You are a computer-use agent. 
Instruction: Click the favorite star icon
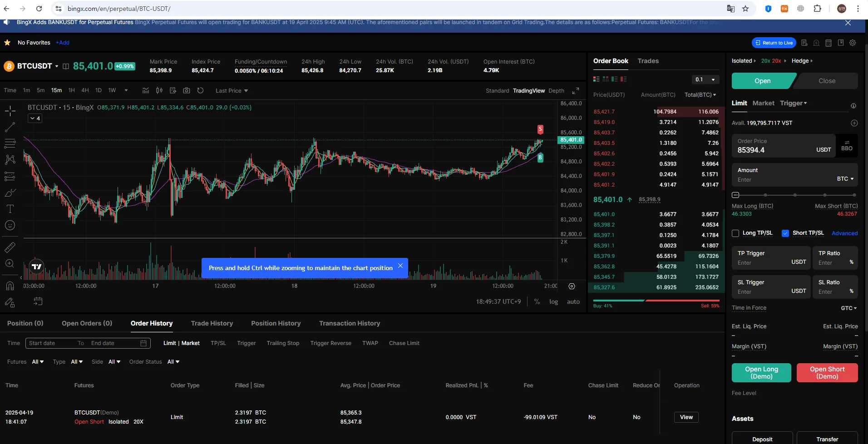[x=7, y=43]
